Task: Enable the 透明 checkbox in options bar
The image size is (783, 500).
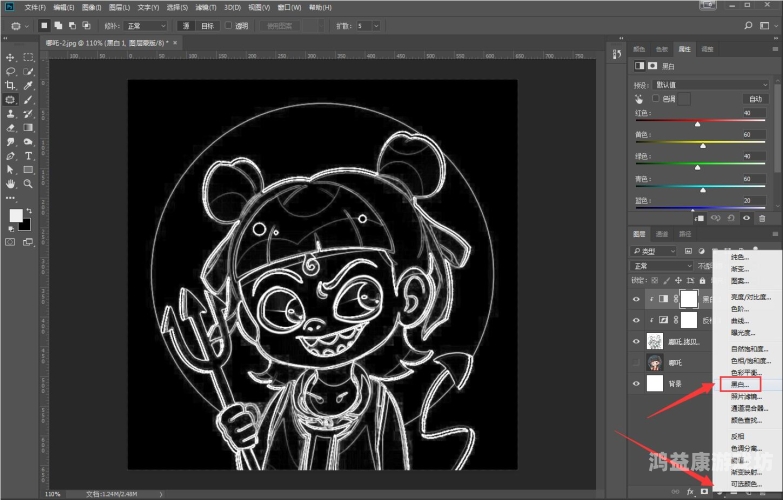Action: 229,25
